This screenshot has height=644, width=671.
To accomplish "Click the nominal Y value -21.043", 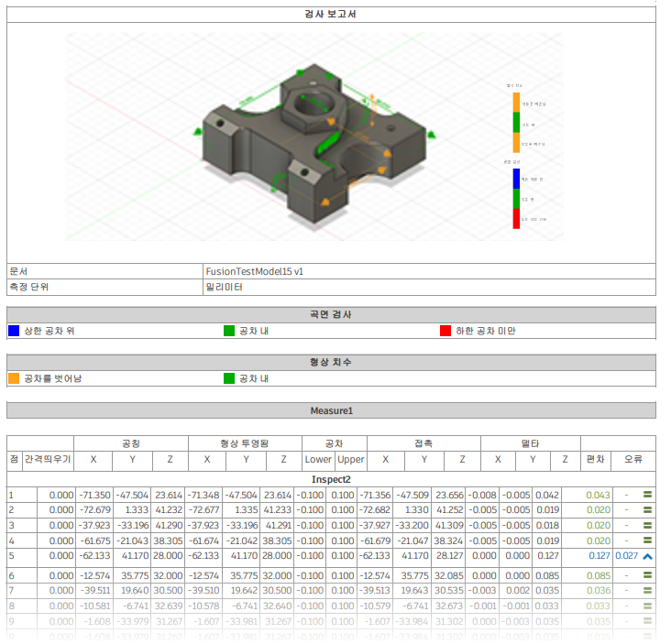I will click(132, 541).
